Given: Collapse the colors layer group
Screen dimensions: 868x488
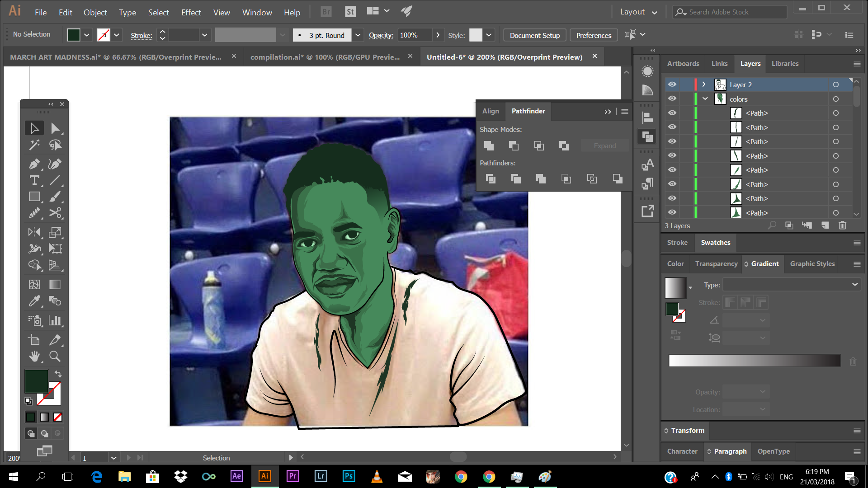Looking at the screenshot, I should tap(705, 99).
